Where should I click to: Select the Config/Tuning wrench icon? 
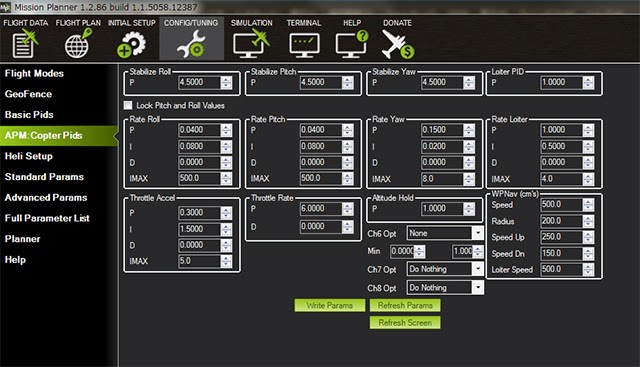click(x=191, y=44)
